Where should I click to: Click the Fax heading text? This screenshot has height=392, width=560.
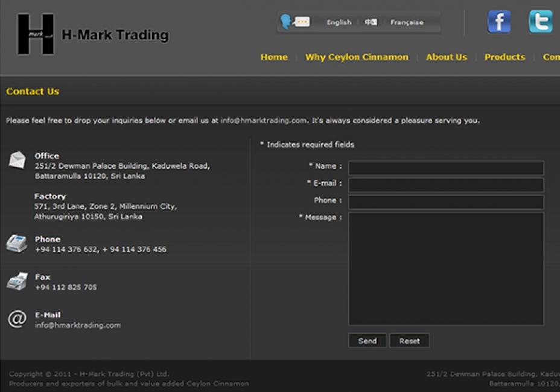click(42, 277)
